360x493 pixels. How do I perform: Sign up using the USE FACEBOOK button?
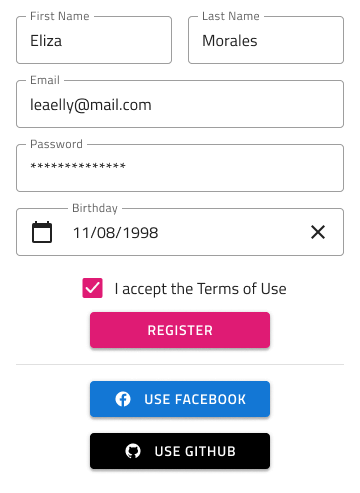[180, 399]
